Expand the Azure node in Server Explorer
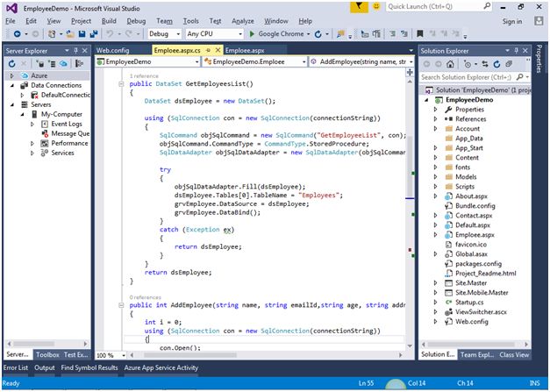 click(11, 76)
